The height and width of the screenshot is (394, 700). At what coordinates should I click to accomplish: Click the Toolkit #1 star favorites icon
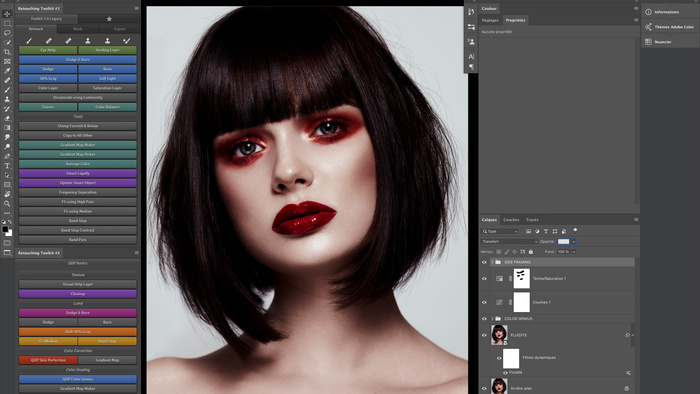tap(109, 19)
